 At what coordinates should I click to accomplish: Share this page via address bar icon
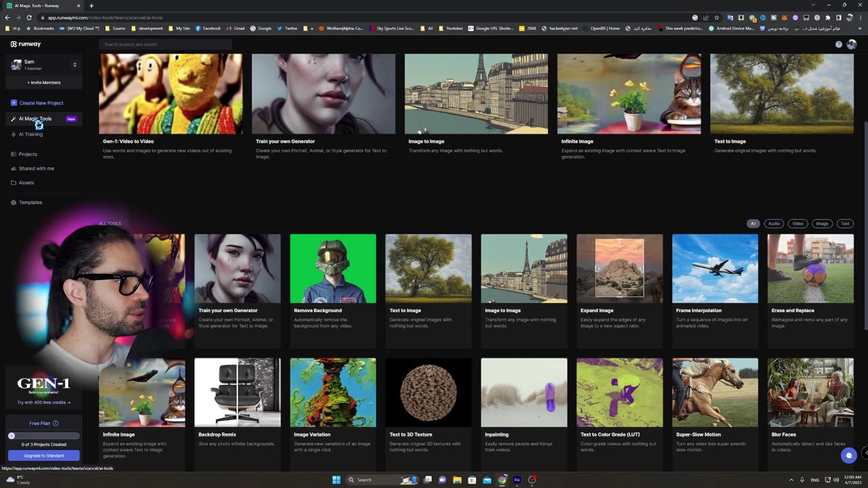[706, 18]
